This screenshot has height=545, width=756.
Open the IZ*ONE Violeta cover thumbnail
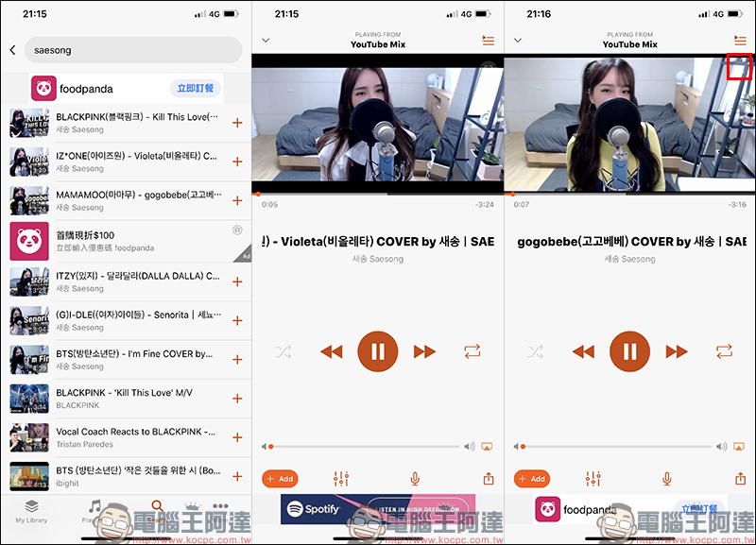[x=29, y=162]
